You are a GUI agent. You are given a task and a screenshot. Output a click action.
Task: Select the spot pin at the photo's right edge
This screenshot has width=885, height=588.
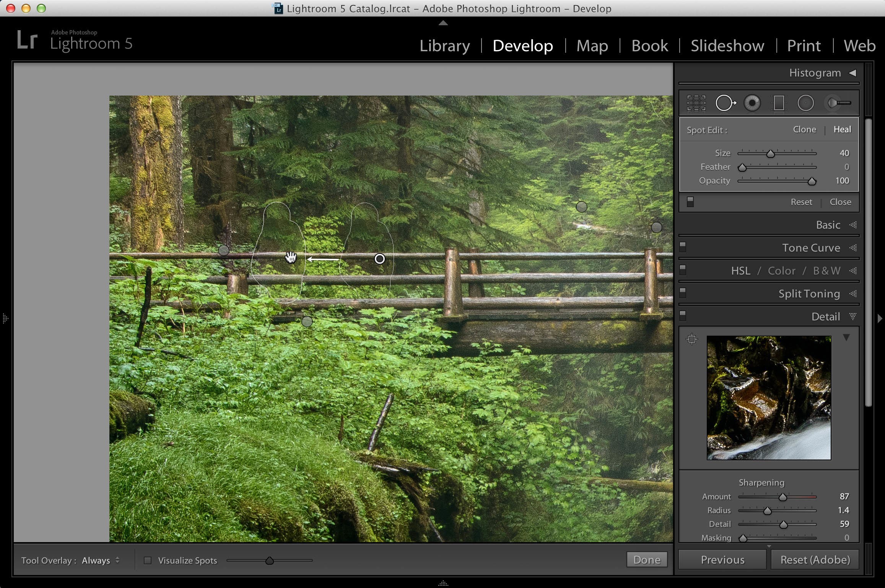(x=656, y=227)
